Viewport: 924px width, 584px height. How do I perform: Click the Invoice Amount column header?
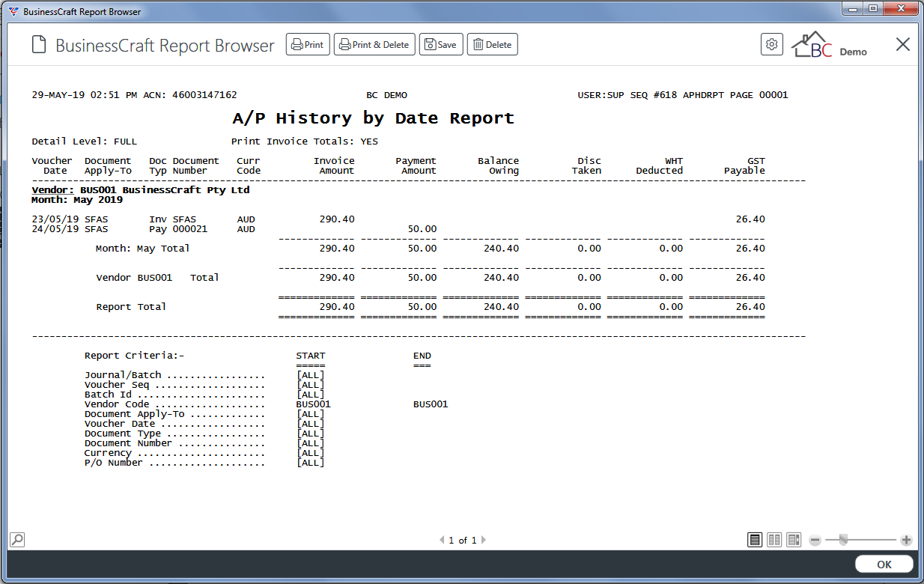pyautogui.click(x=334, y=165)
